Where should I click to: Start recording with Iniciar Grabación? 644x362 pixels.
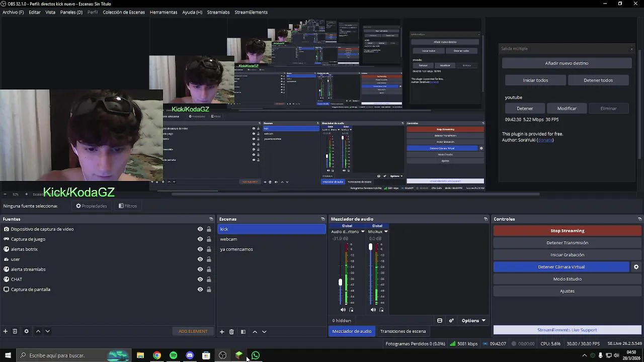567,255
